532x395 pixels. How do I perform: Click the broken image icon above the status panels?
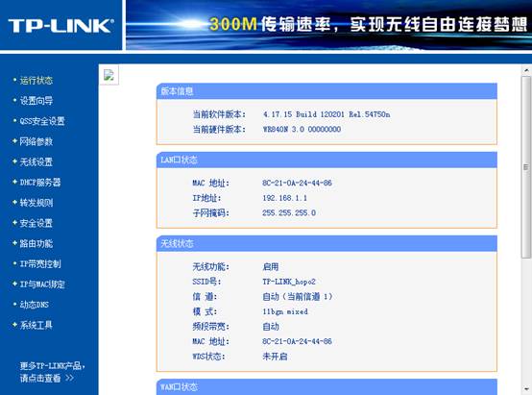[x=109, y=75]
